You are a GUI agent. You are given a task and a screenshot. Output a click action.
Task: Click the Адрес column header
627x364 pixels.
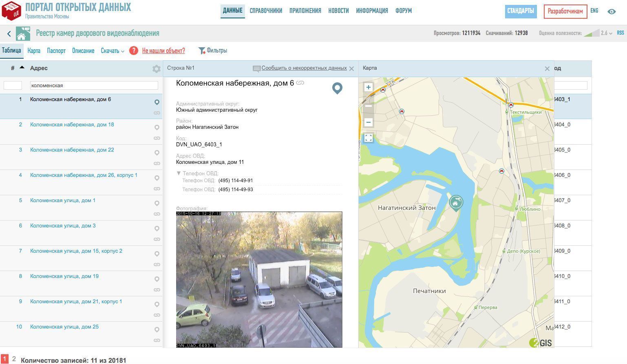click(x=39, y=68)
